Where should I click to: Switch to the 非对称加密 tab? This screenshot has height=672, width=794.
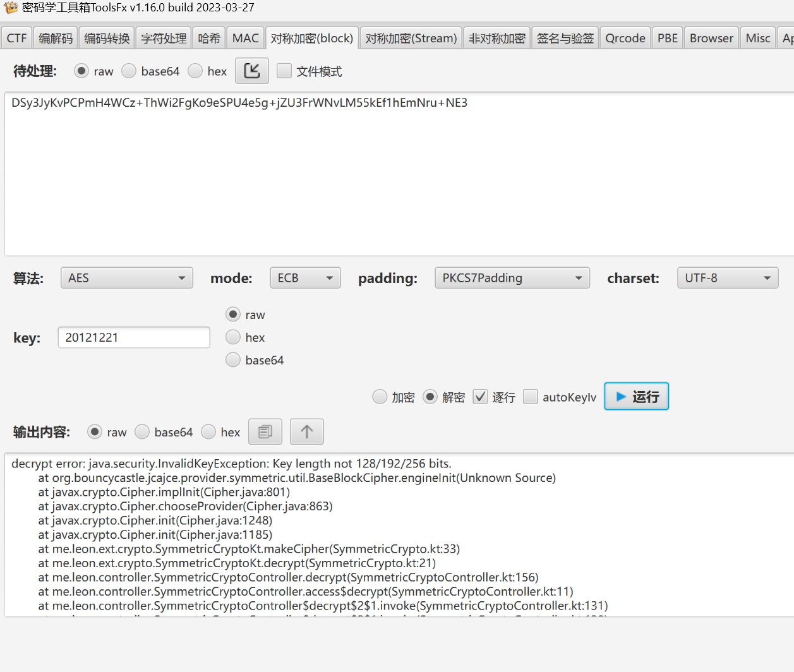click(x=496, y=37)
